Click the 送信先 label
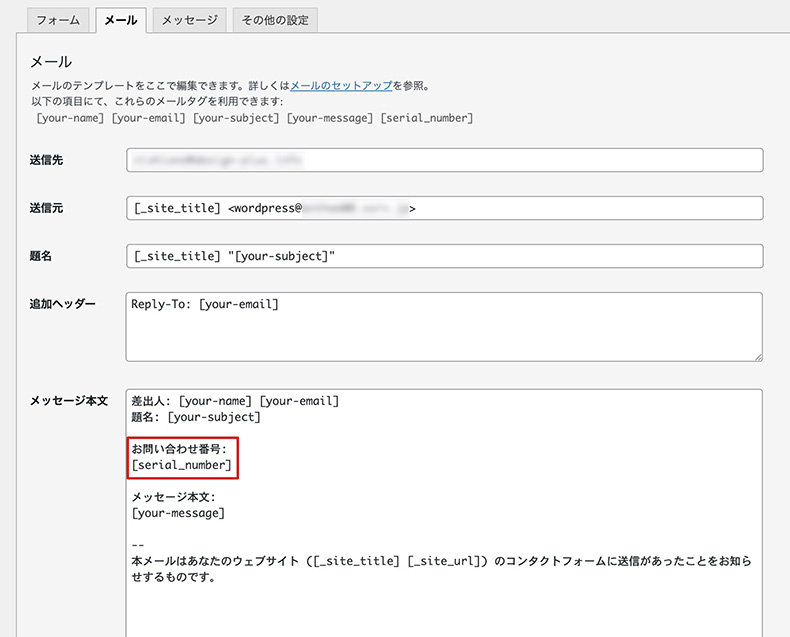790x637 pixels. pos(46,160)
